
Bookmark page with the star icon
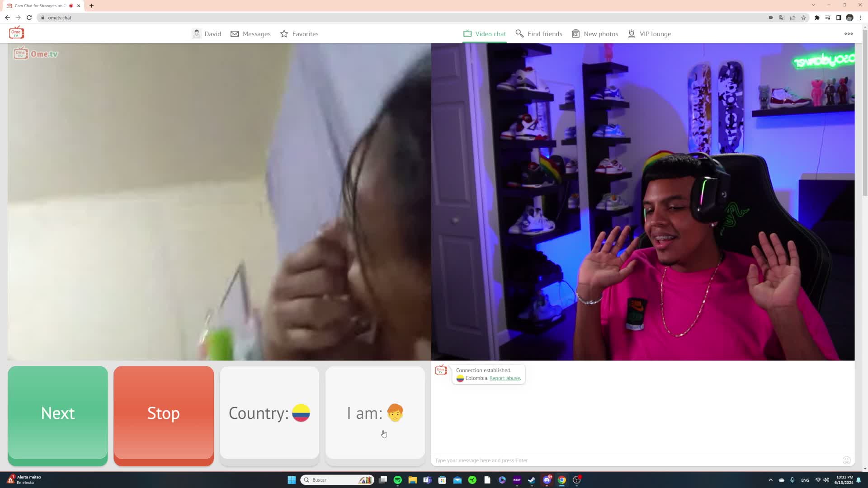[x=803, y=18]
